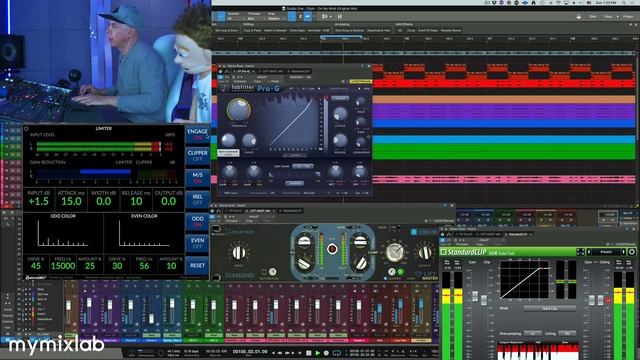The height and width of the screenshot is (360, 640).
Task: Open the Pro-G style dropdown button
Action: (x=340, y=98)
